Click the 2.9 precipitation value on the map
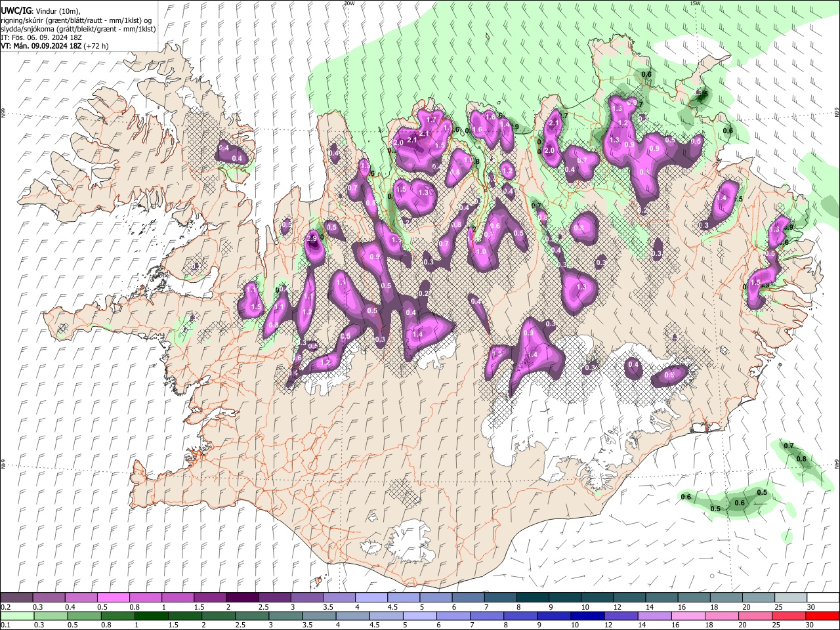 tap(312, 238)
